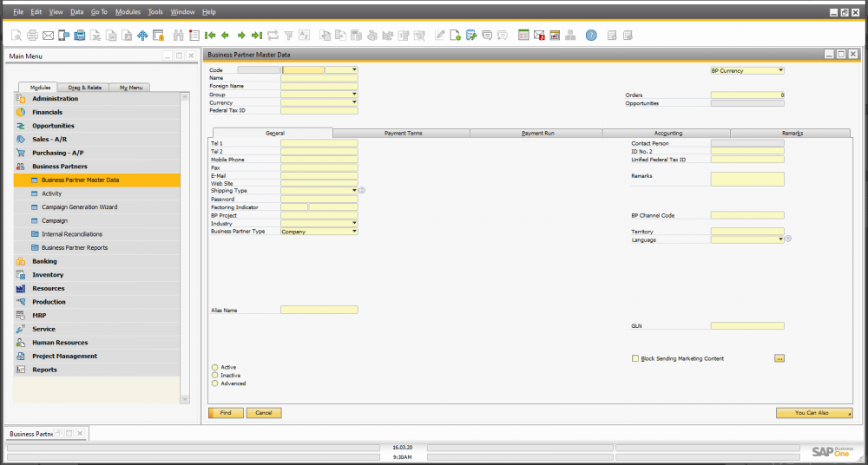868x465 pixels.
Task: Click the You Can Also button
Action: point(813,413)
